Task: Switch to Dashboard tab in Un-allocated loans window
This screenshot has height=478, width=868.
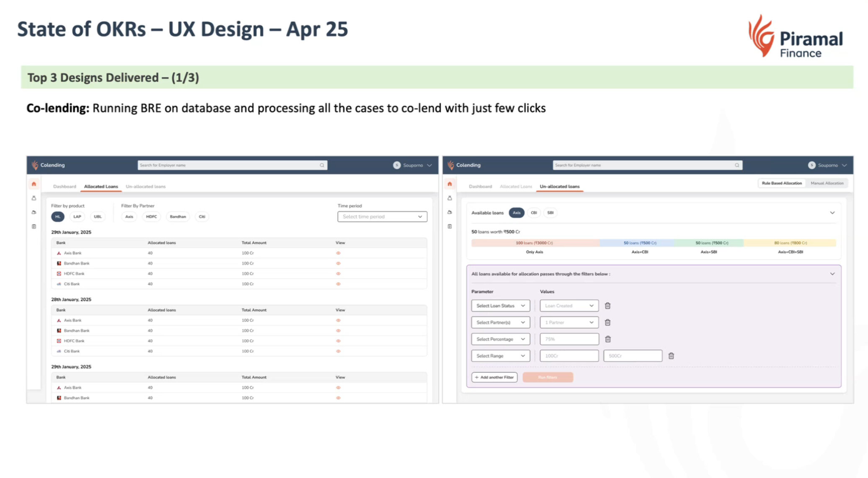Action: tap(480, 187)
